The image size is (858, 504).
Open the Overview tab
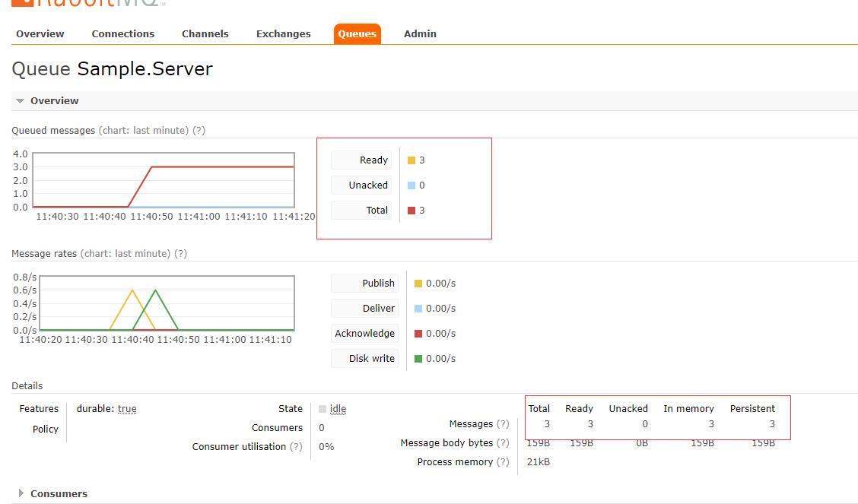(x=40, y=34)
